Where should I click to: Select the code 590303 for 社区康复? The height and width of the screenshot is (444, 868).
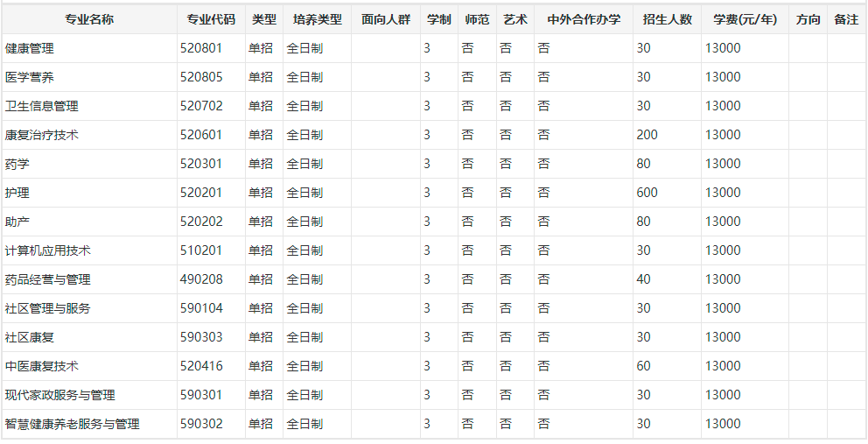point(201,337)
